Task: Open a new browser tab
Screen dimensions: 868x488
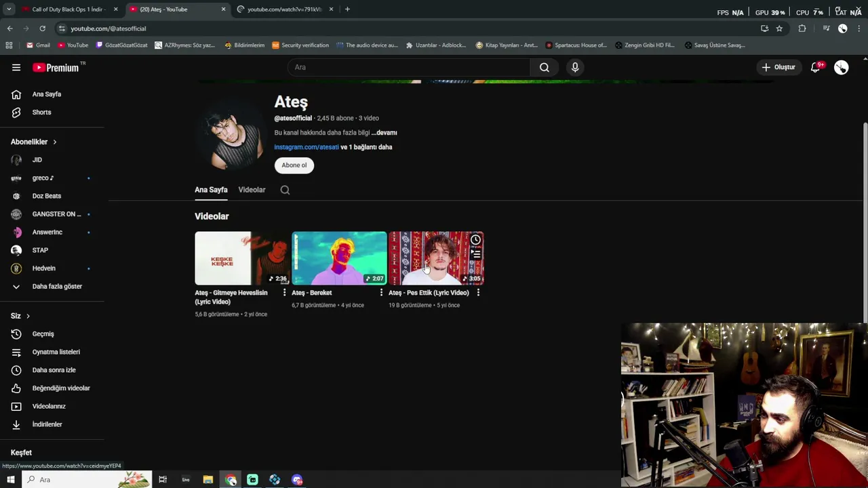Action: [x=347, y=9]
